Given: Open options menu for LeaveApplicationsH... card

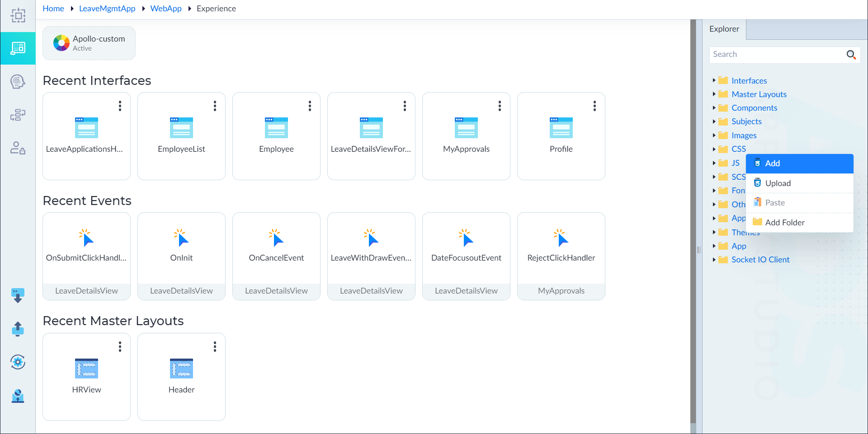Looking at the screenshot, I should pyautogui.click(x=120, y=106).
